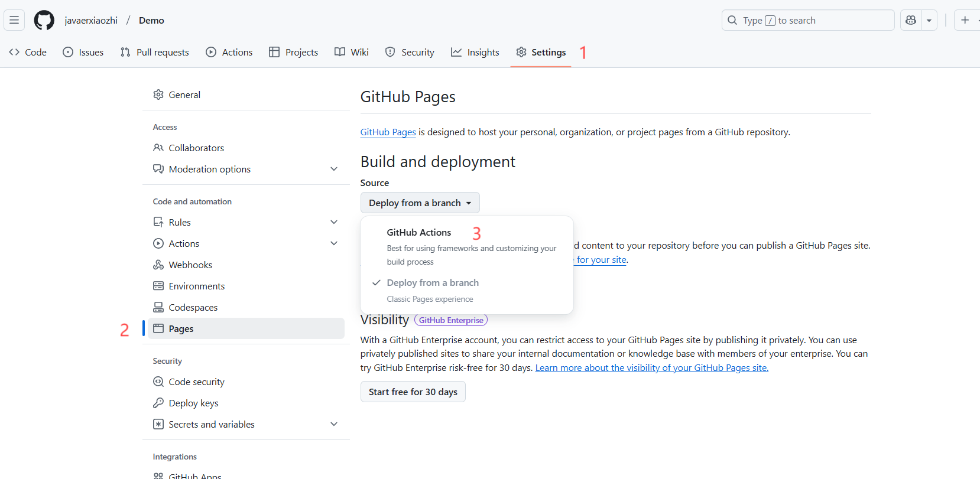The width and height of the screenshot is (980, 479).
Task: Open Deploy keys settings
Action: pos(246,403)
